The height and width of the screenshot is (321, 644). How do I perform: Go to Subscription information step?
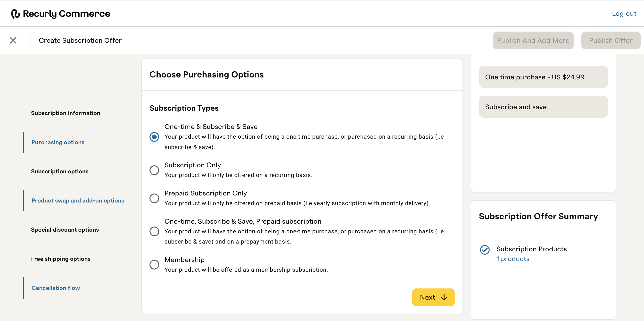pyautogui.click(x=66, y=113)
